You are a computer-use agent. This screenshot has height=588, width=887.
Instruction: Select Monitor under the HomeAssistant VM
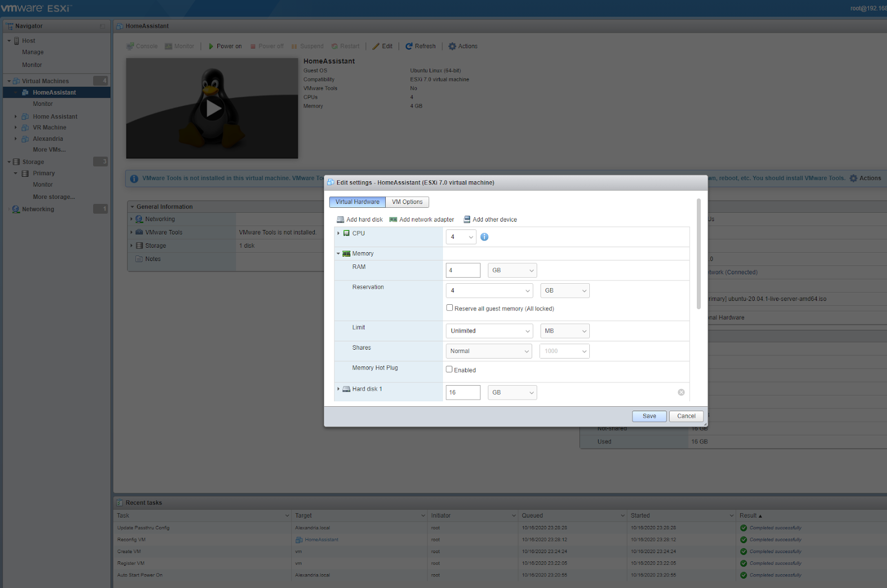[43, 104]
